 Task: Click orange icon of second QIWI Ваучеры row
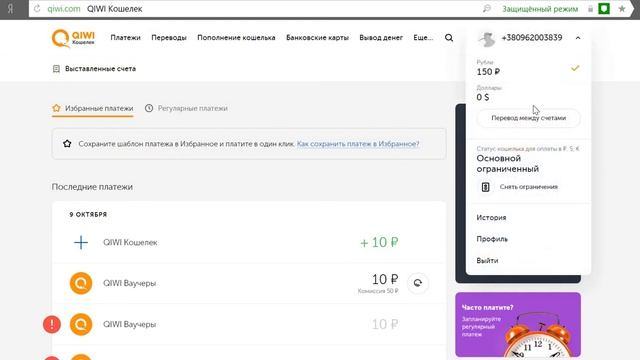pyautogui.click(x=81, y=324)
